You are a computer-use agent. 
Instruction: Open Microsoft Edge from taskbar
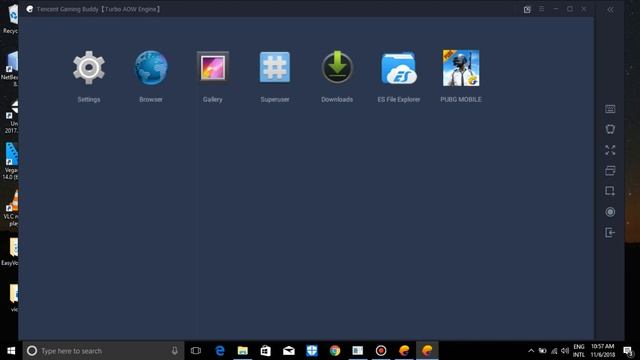(220, 351)
